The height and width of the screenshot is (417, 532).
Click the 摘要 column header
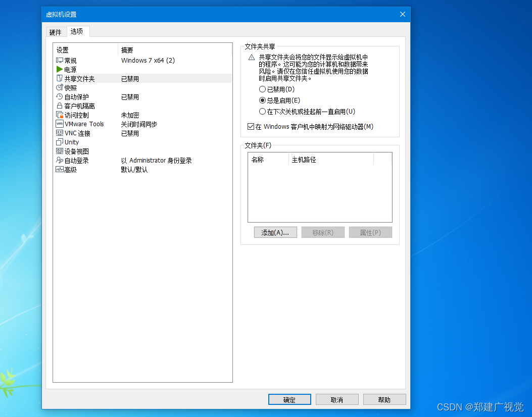click(x=175, y=50)
